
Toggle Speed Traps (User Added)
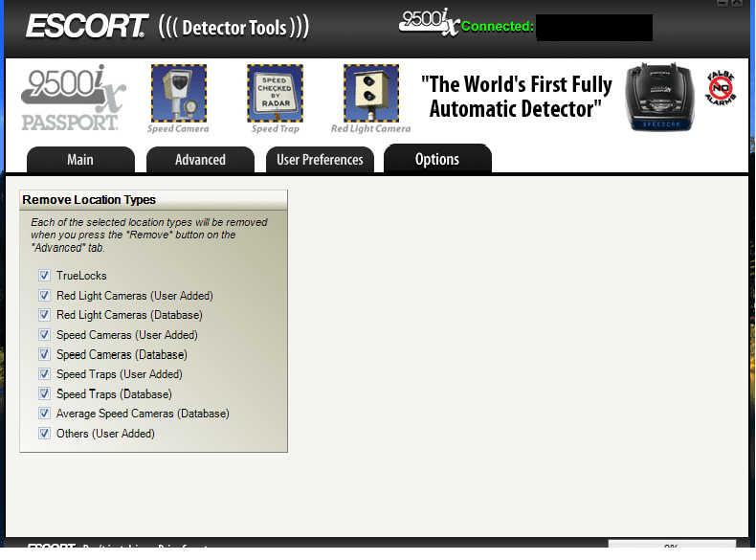[x=44, y=374]
